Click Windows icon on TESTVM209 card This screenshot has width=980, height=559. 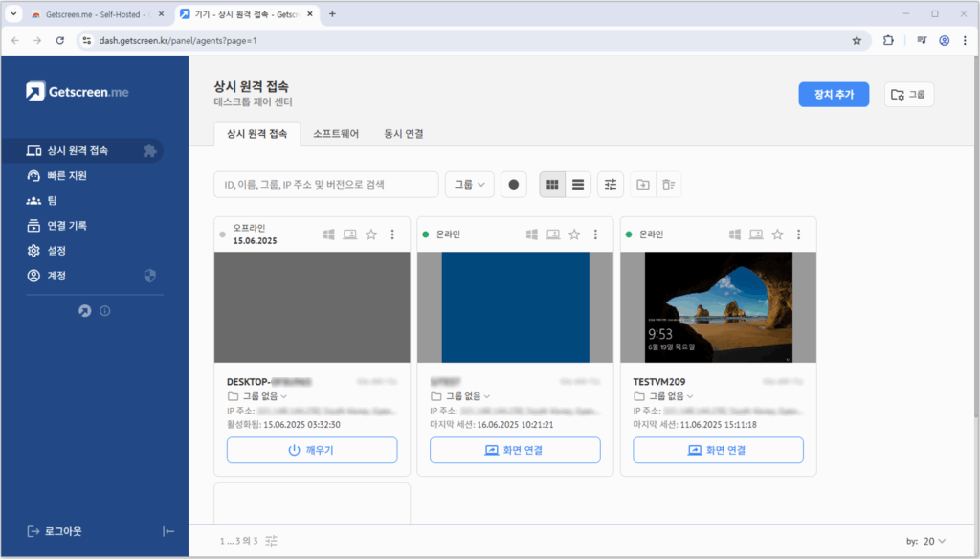tap(735, 235)
